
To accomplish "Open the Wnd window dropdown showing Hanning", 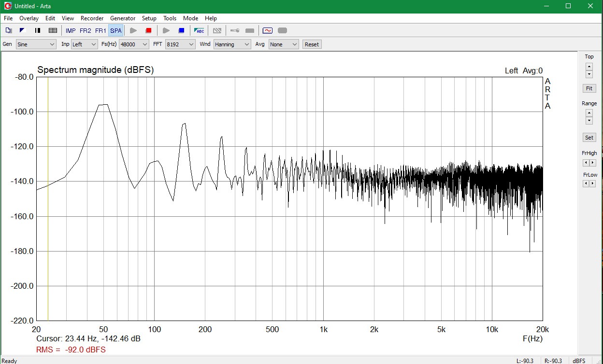I will tap(232, 44).
